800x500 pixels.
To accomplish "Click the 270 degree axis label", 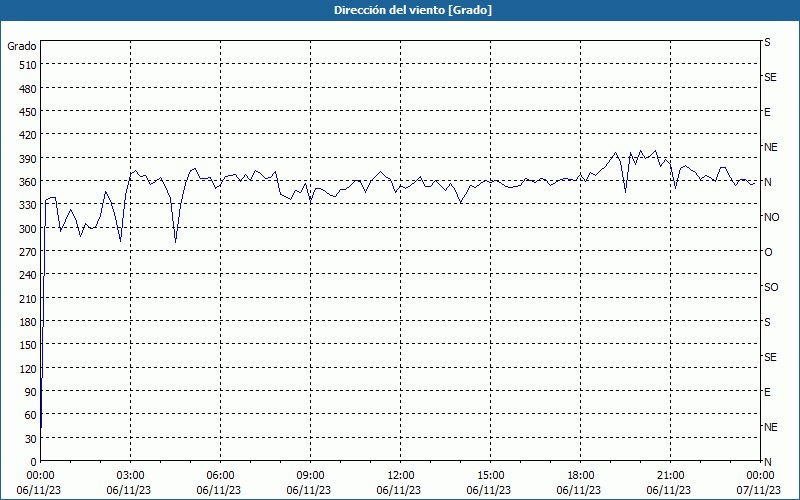I will point(28,252).
